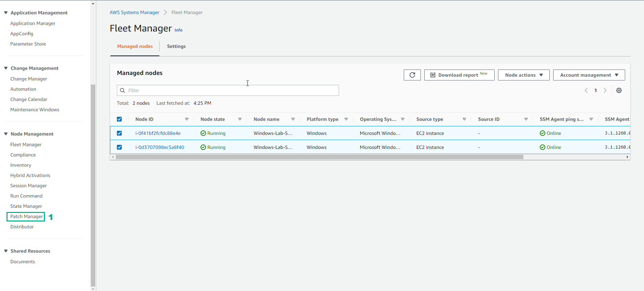Toggle the select-all nodes checkbox

(119, 119)
